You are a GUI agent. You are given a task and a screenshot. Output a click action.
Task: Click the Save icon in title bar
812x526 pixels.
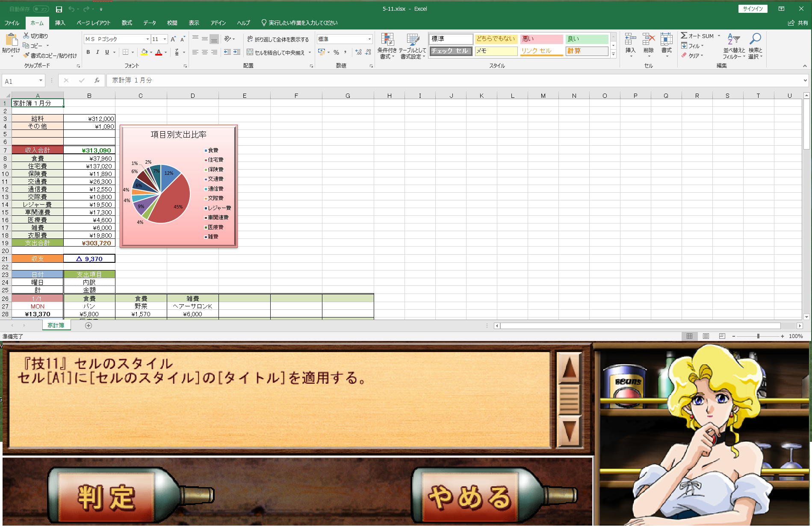(x=59, y=9)
